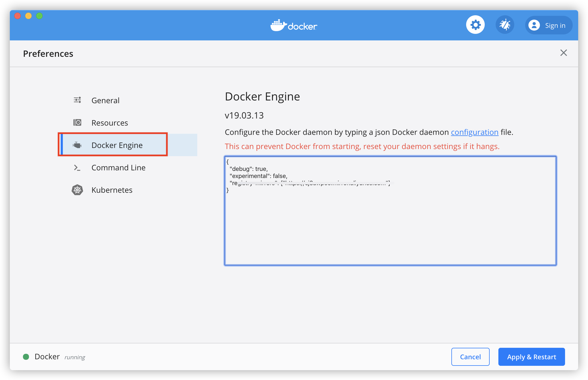588x380 pixels.
Task: Switch to the Resources section
Action: click(x=110, y=123)
